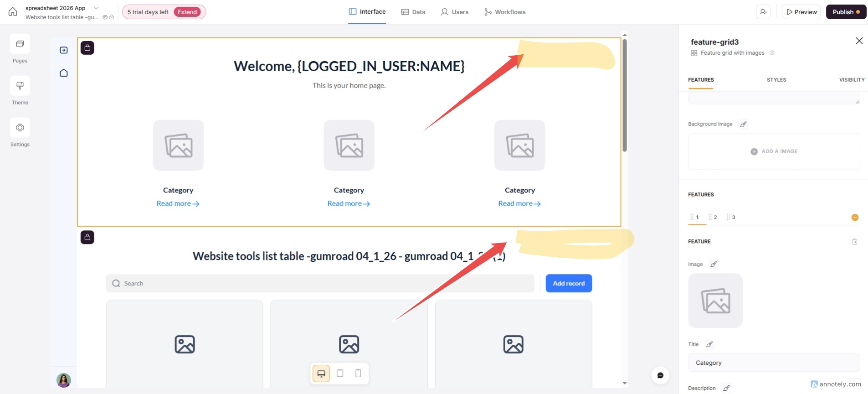Add a new feature with plus icon
Image resolution: width=868 pixels, height=394 pixels.
[855, 218]
